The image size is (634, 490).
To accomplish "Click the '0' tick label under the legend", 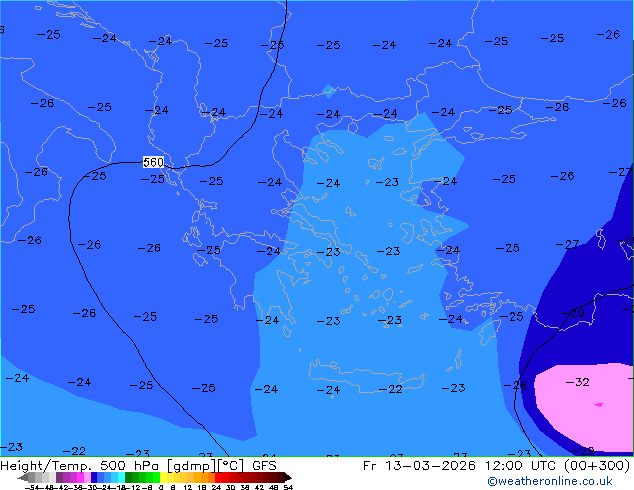I will click(161, 488).
